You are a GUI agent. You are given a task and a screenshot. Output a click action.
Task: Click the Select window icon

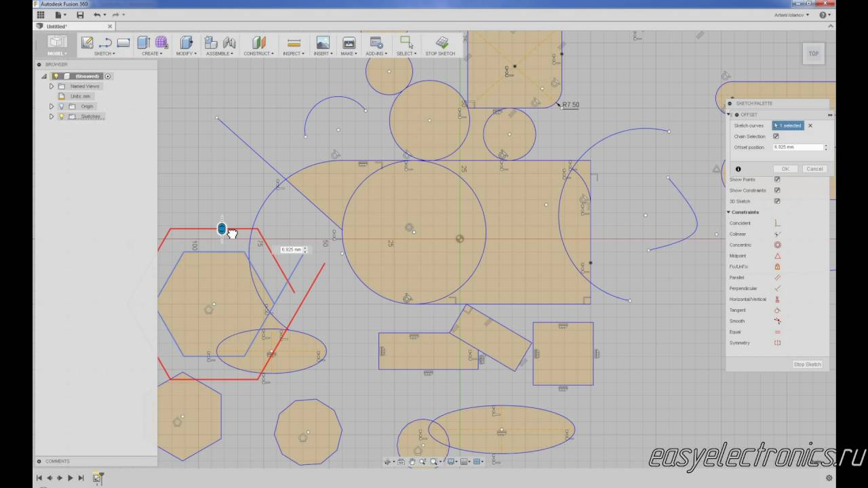[x=406, y=43]
